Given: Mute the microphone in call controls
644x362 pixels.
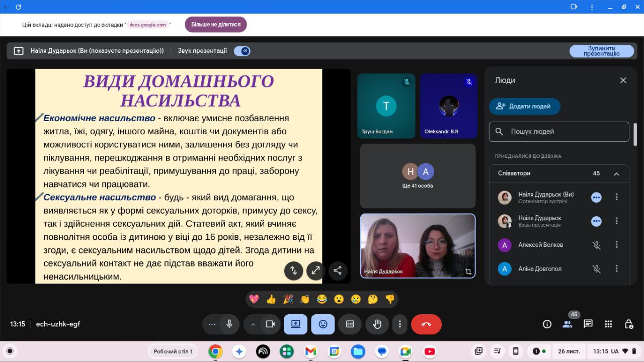Looking at the screenshot, I should point(229,324).
